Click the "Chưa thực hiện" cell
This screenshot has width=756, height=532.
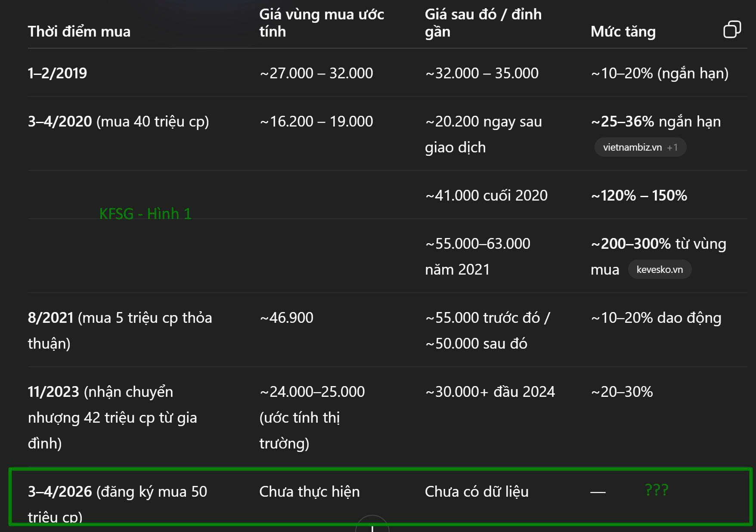pos(309,492)
